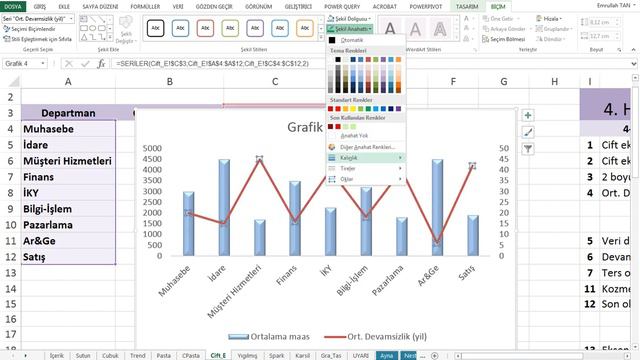
Task: Pick the purple standard color swatch
Action: coord(398,109)
